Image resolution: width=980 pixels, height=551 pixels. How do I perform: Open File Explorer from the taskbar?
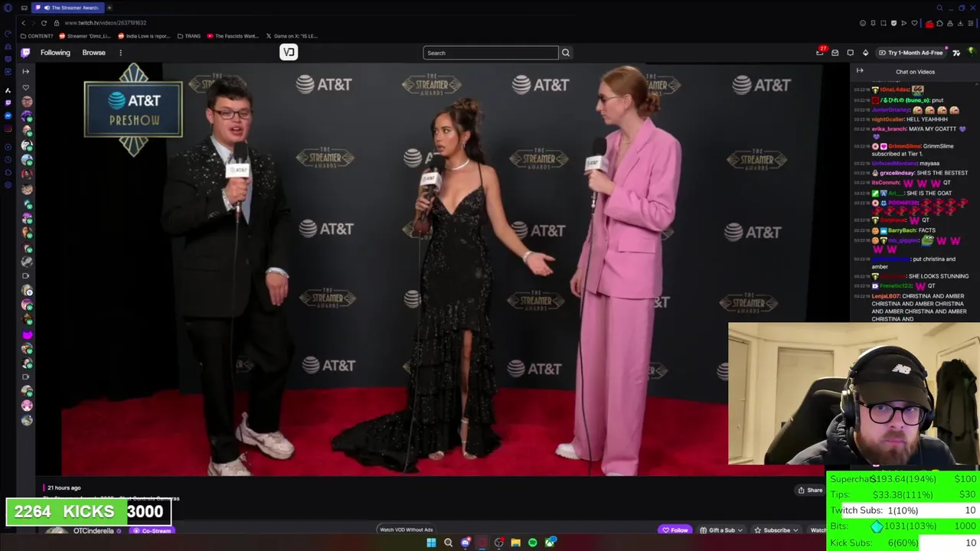coord(516,543)
